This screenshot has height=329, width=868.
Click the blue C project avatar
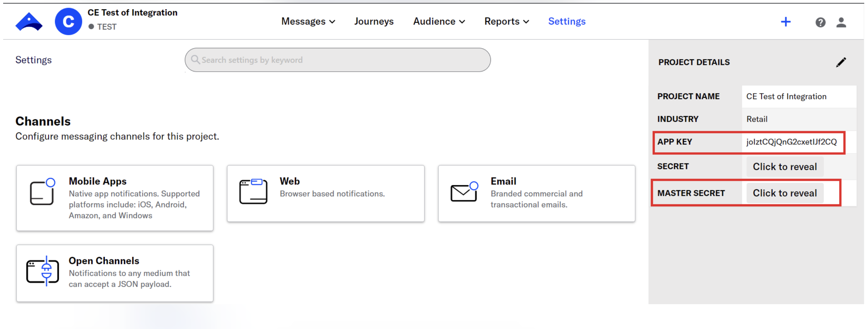tap(69, 22)
